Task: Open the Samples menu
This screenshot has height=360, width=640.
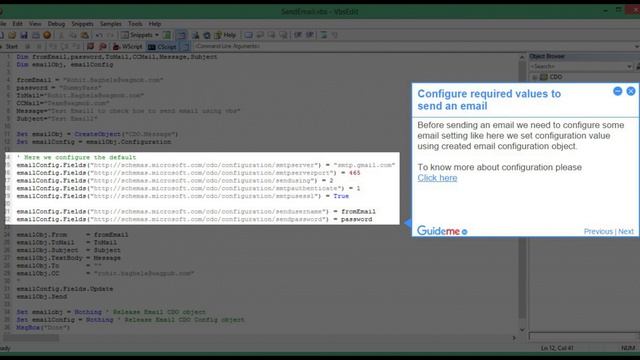Action: click(x=111, y=24)
